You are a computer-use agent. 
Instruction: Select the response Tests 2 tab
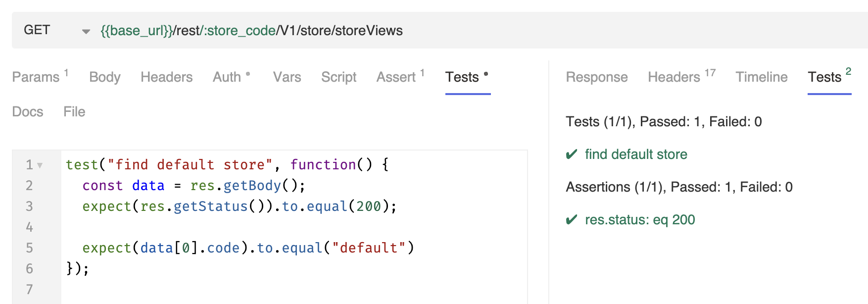coord(829,77)
